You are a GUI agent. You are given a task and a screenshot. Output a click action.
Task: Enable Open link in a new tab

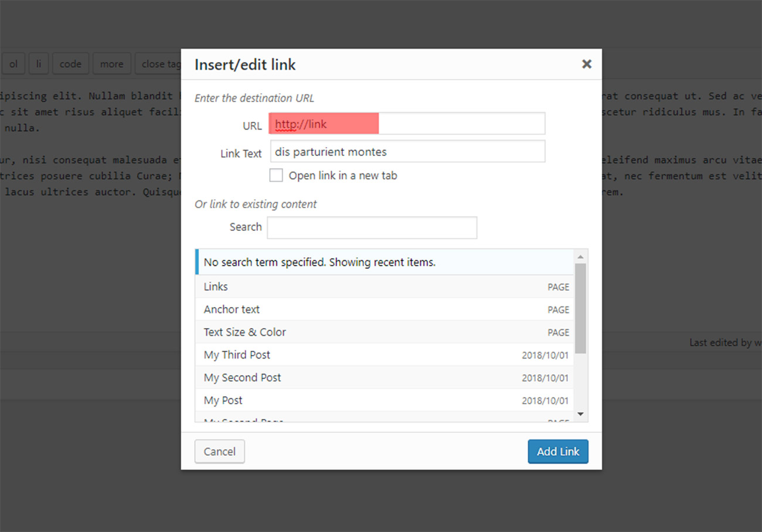click(276, 175)
